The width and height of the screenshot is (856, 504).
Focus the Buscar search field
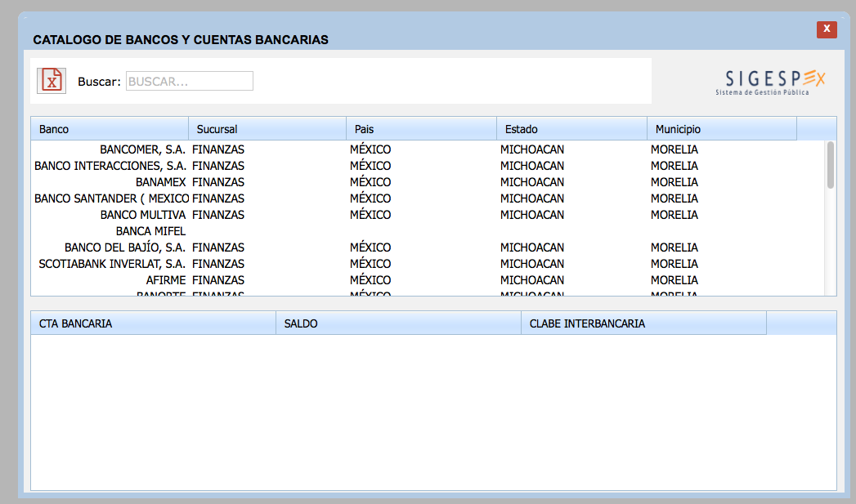coord(190,81)
